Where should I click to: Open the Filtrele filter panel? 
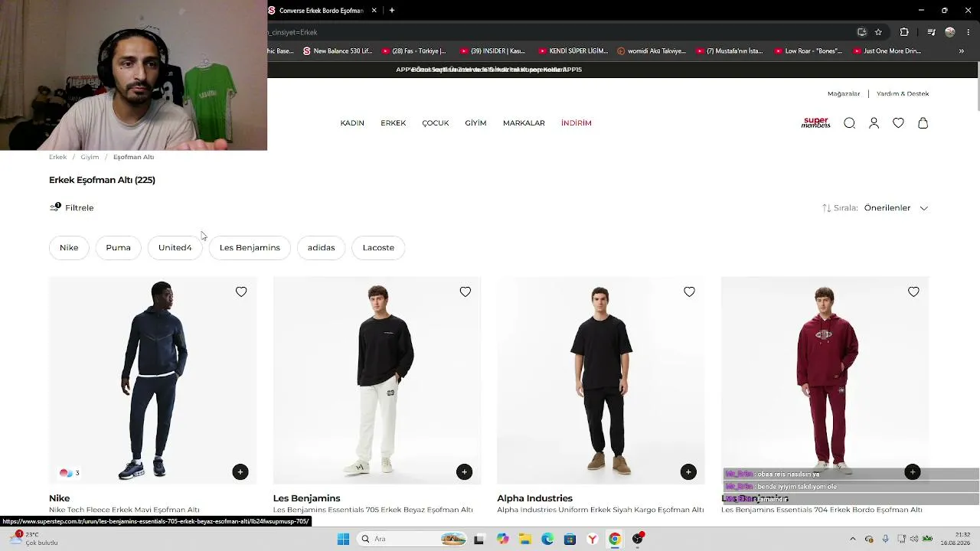point(72,207)
